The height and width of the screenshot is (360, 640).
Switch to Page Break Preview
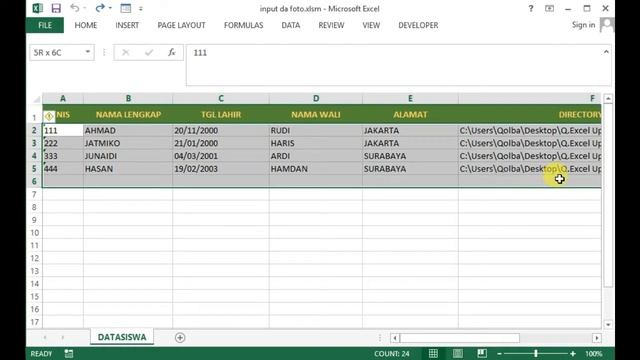pos(482,353)
